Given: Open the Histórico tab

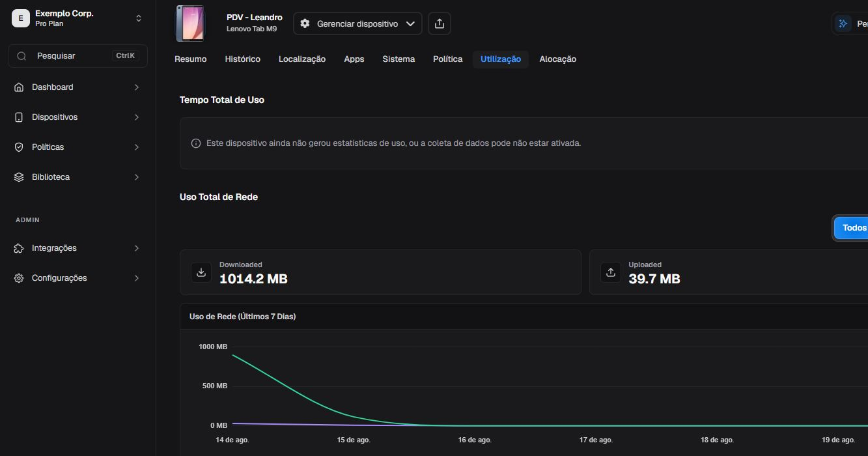Looking at the screenshot, I should [243, 59].
